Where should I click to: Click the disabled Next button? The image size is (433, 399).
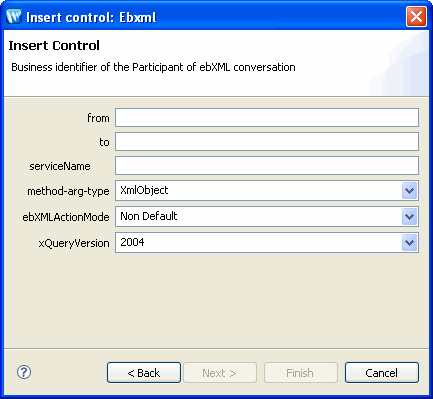pyautogui.click(x=220, y=373)
